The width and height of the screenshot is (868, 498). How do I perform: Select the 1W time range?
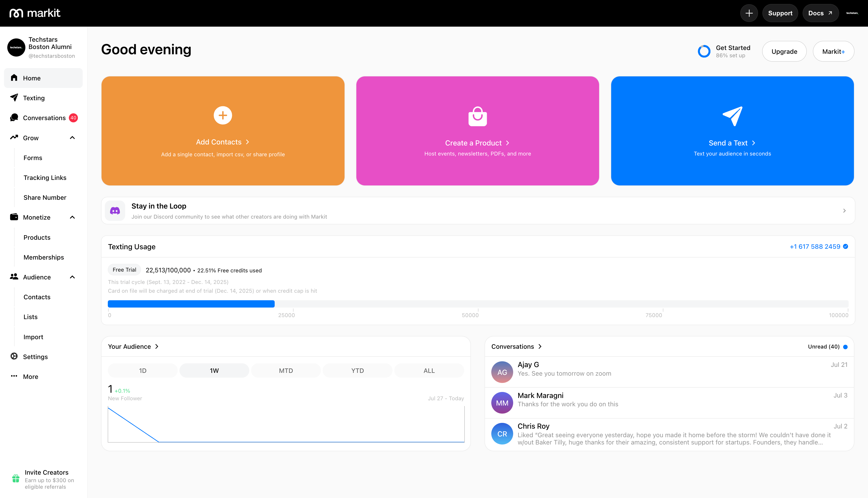point(214,371)
